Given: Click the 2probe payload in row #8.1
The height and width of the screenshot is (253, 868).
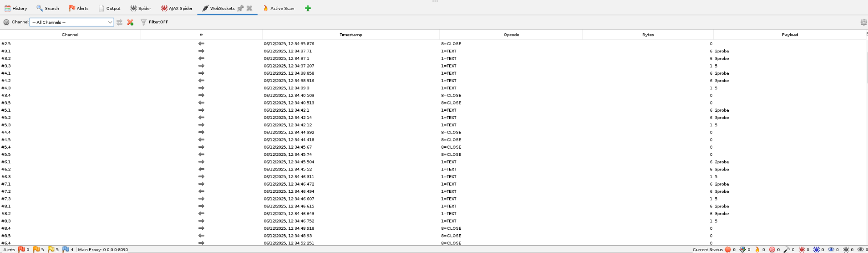Looking at the screenshot, I should [722, 206].
